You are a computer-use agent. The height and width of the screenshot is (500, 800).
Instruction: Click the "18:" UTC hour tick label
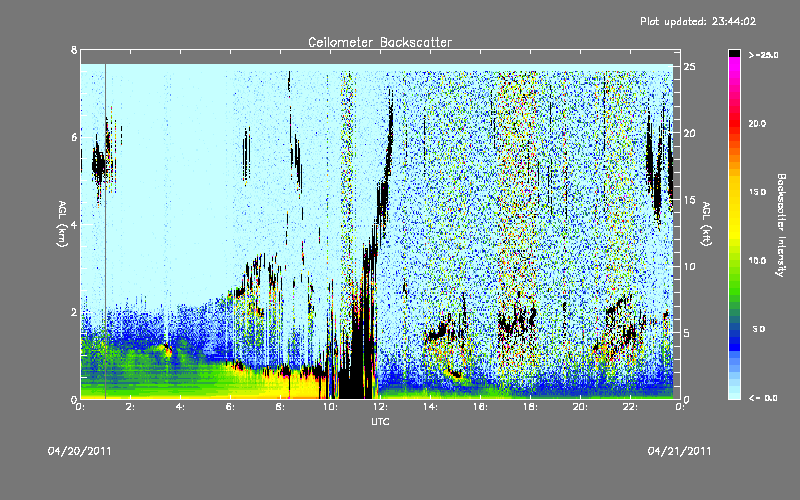point(530,407)
